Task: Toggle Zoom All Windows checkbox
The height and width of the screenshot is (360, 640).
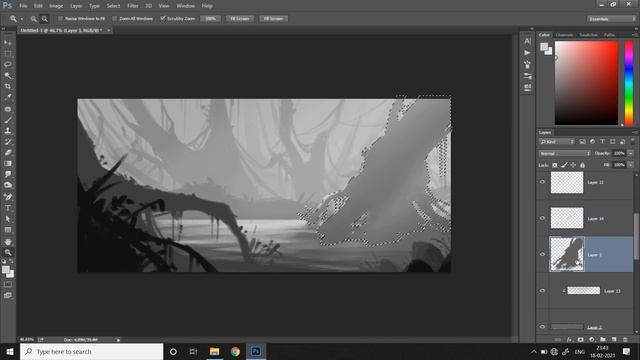Action: click(x=115, y=19)
